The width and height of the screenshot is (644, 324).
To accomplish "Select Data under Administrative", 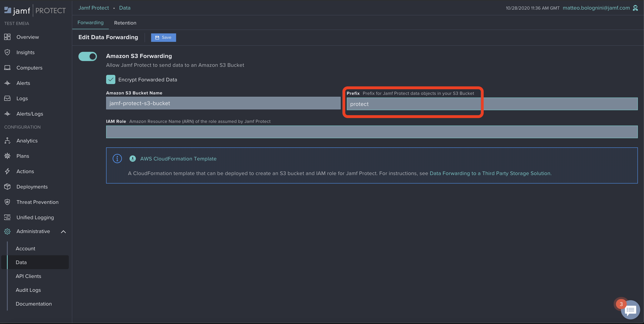I will coord(35,262).
